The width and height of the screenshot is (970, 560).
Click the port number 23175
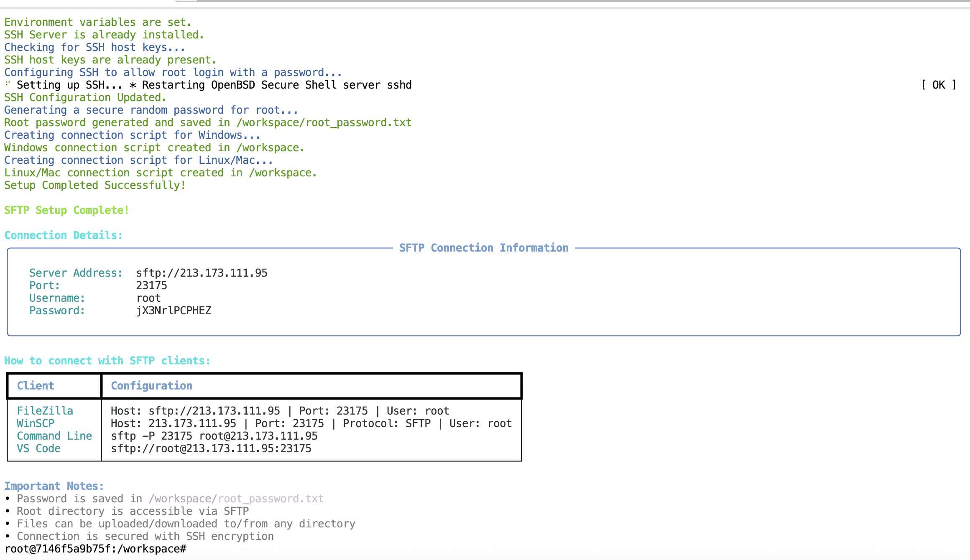(151, 285)
